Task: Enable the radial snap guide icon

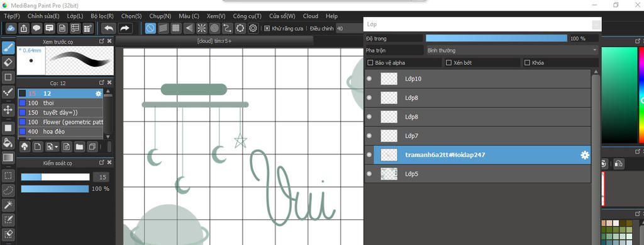Action: 202,28
